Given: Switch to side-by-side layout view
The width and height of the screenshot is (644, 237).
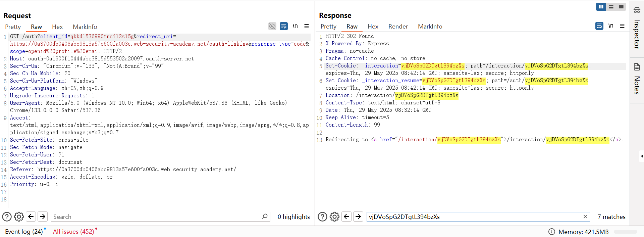Looking at the screenshot, I should pos(601,7).
